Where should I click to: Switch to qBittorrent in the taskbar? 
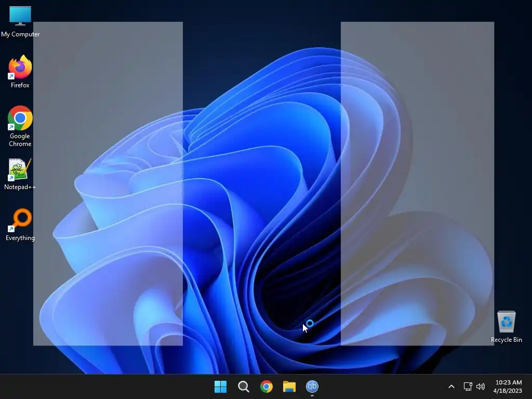point(312,387)
